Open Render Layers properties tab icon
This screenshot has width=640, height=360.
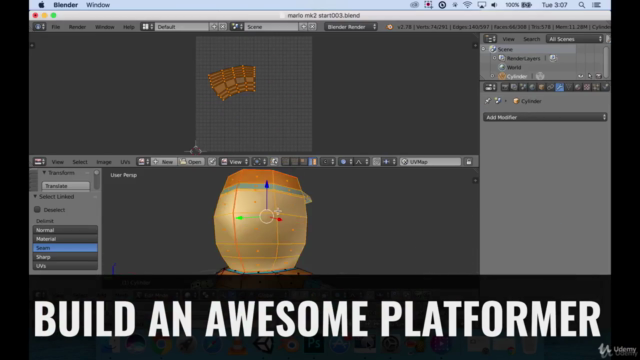point(514,87)
